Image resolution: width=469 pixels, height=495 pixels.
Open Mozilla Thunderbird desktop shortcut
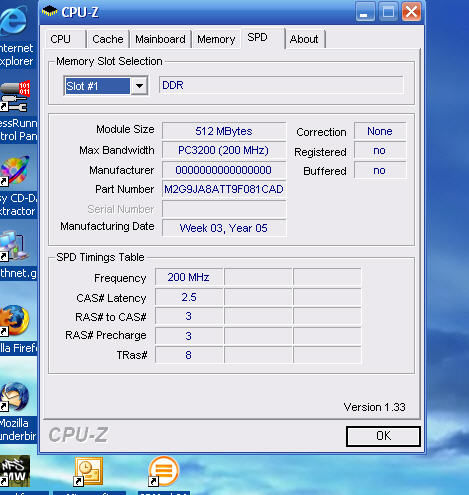point(14,397)
